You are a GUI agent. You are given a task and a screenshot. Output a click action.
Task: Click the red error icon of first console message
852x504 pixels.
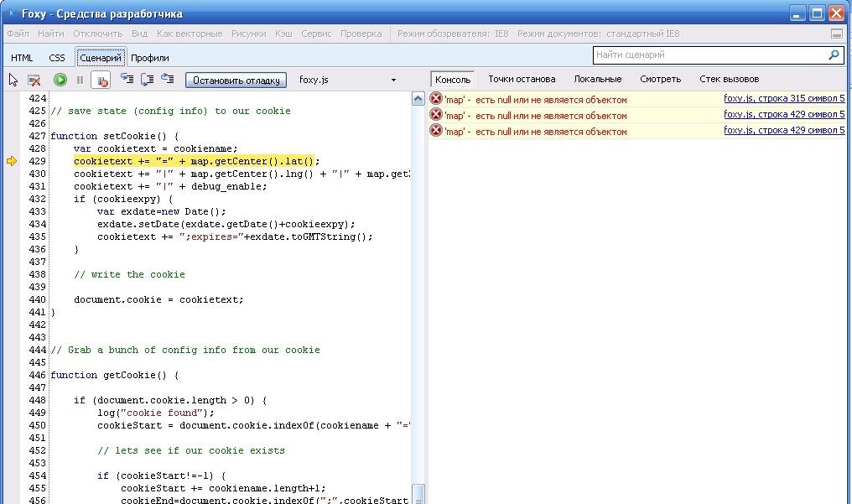(436, 99)
